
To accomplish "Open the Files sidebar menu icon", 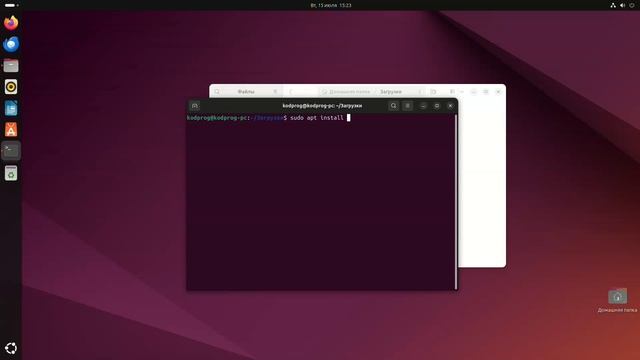I will tap(275, 92).
